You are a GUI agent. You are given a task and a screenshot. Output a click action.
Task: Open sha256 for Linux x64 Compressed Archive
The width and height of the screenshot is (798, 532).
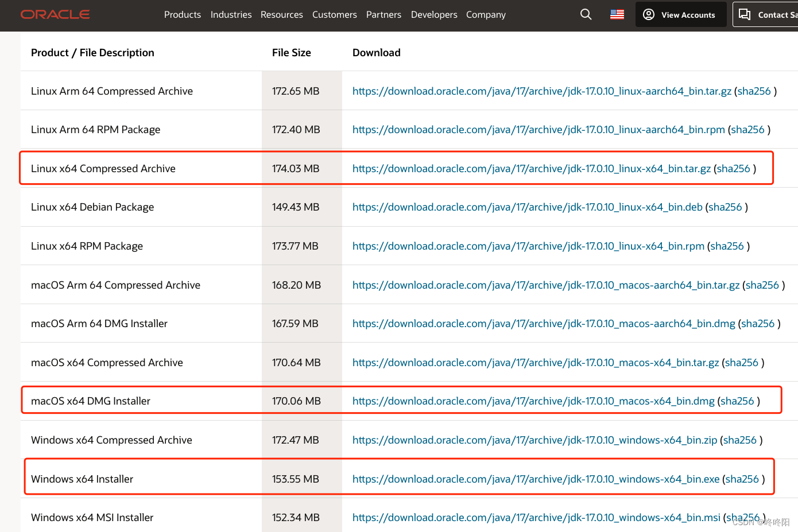pos(734,169)
